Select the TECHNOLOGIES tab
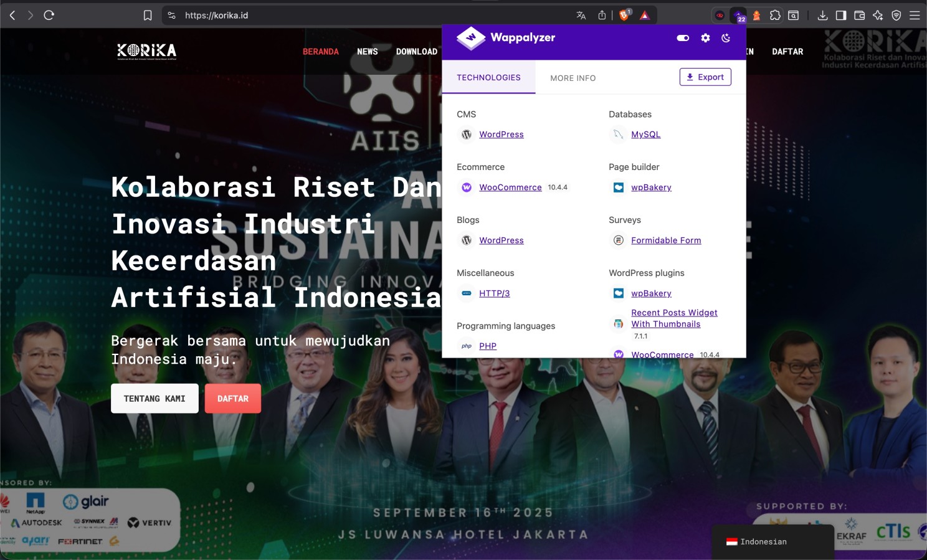The height and width of the screenshot is (560, 927). pos(488,77)
